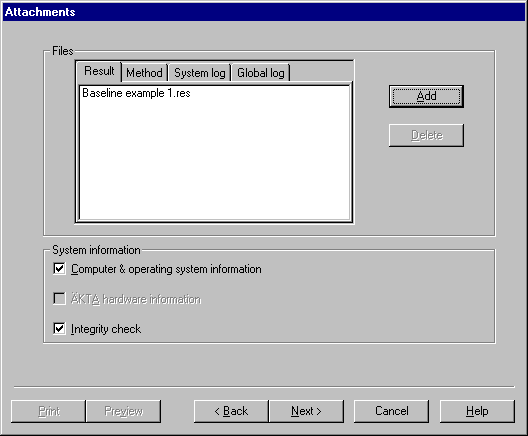
Task: Go to previous step with Back
Action: point(231,411)
